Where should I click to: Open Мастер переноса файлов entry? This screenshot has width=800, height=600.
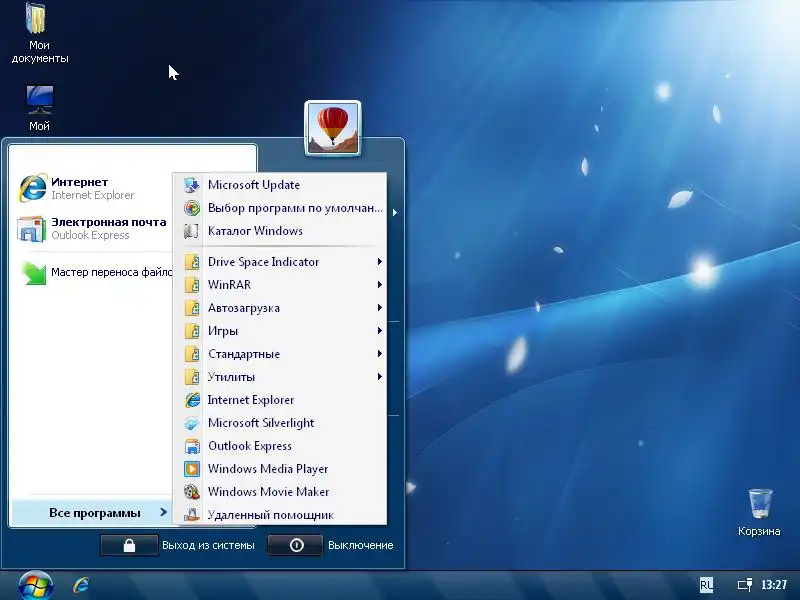(x=95, y=272)
